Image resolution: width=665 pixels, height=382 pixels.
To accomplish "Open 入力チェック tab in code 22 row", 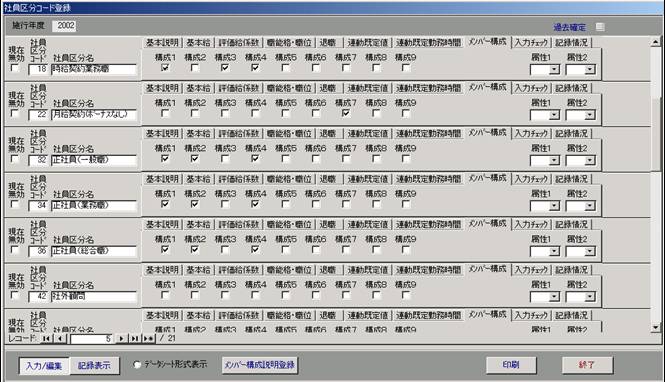I will (x=531, y=88).
